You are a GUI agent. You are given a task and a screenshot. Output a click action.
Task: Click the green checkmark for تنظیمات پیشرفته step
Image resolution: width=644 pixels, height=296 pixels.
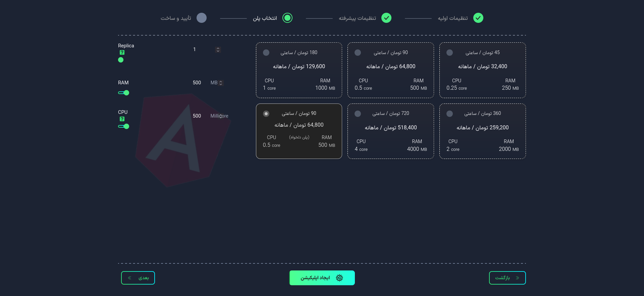click(x=386, y=18)
